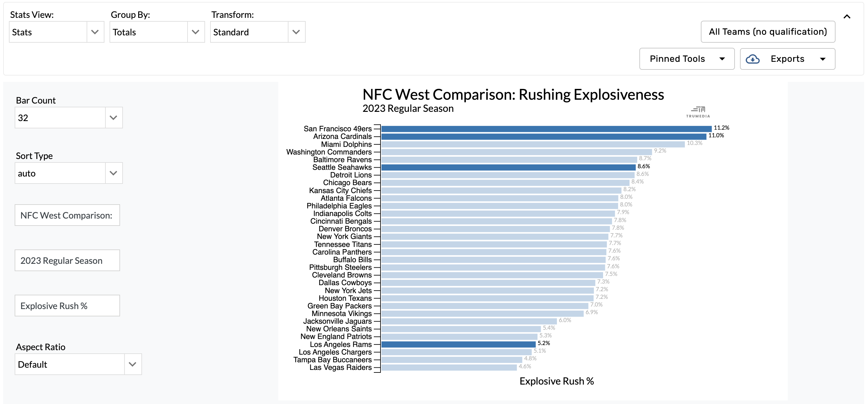Click the Aspect Ratio dropdown chevron
The image size is (868, 404).
click(x=132, y=364)
